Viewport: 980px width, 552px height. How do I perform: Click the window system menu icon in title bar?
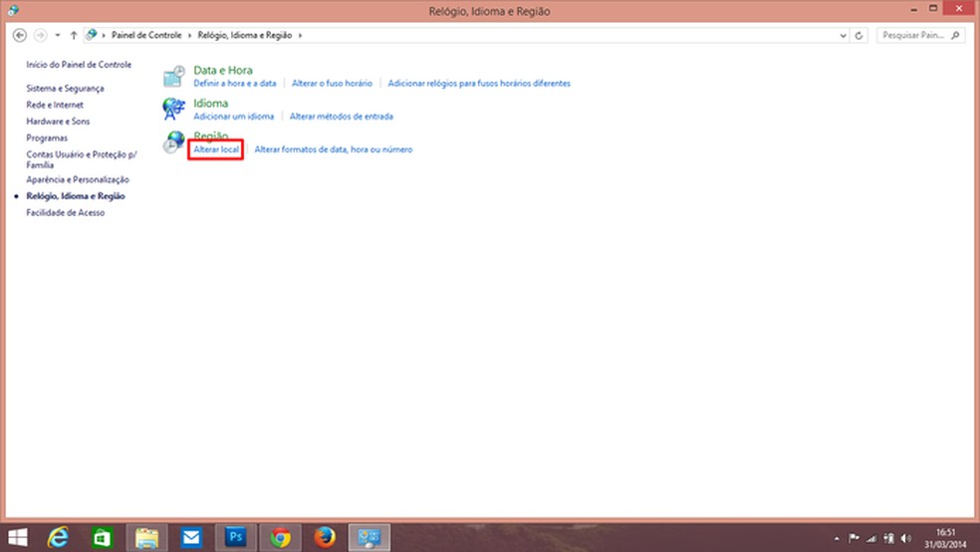(x=13, y=11)
